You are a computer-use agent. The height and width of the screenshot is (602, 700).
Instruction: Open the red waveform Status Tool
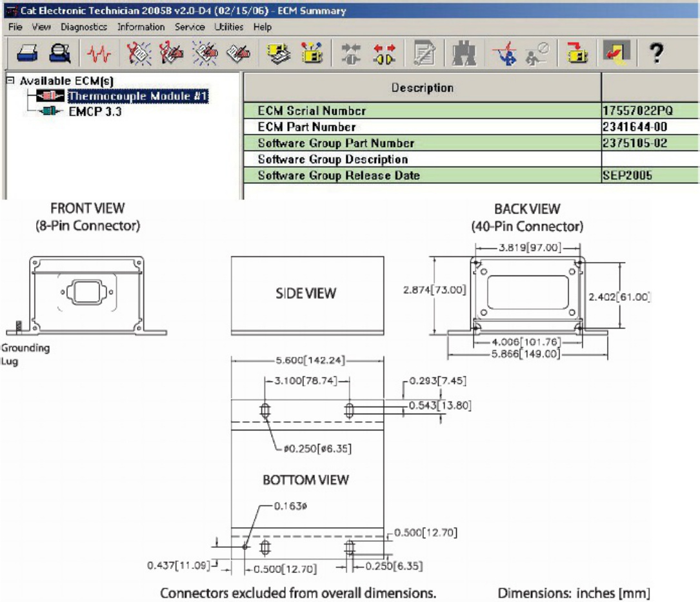99,54
